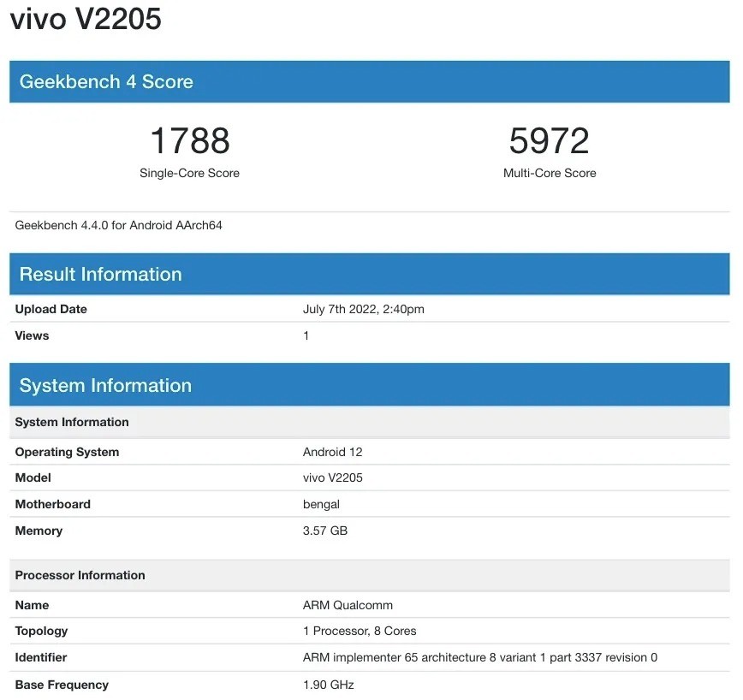
Task: Click the July 7th 2022 upload date
Action: pyautogui.click(x=363, y=309)
